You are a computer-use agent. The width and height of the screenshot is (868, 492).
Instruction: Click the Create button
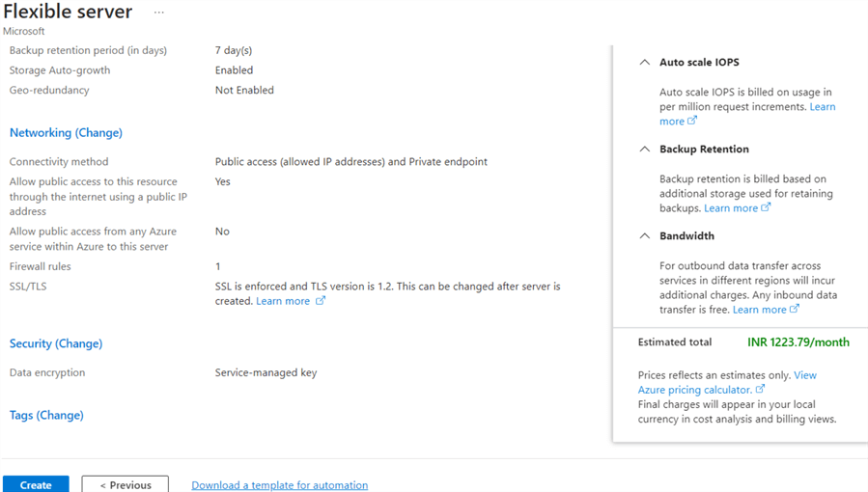tap(36, 484)
